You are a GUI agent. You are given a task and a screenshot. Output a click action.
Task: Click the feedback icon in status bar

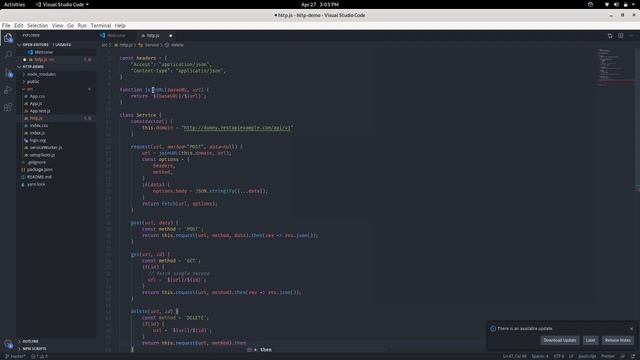point(622,356)
